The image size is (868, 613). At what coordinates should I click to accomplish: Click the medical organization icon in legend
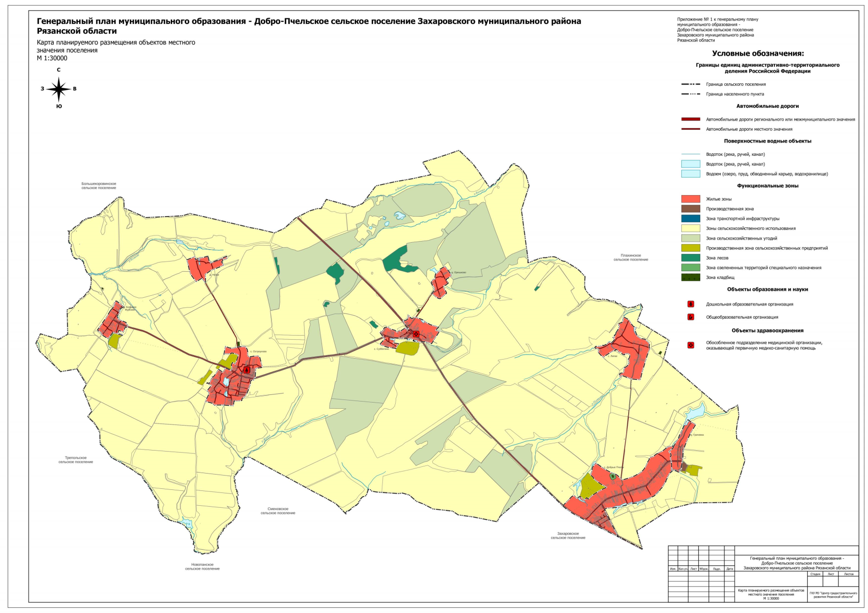(x=691, y=345)
